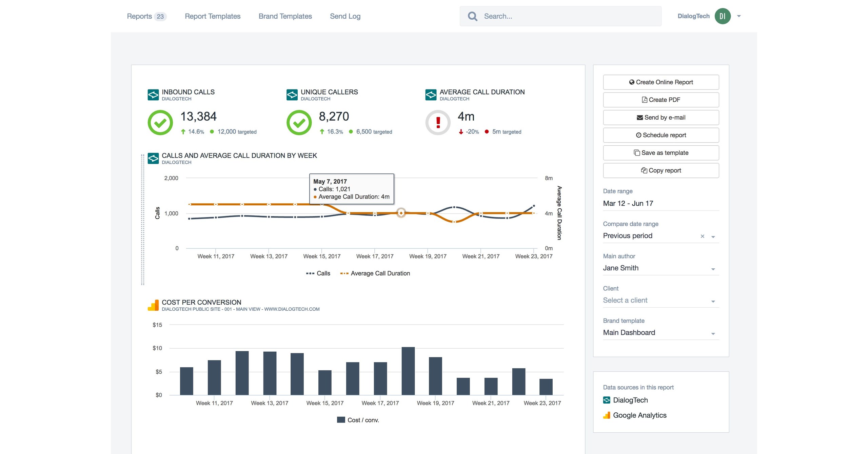Open the Compare date range dropdown arrow
Image resolution: width=868 pixels, height=454 pixels.
coord(713,237)
